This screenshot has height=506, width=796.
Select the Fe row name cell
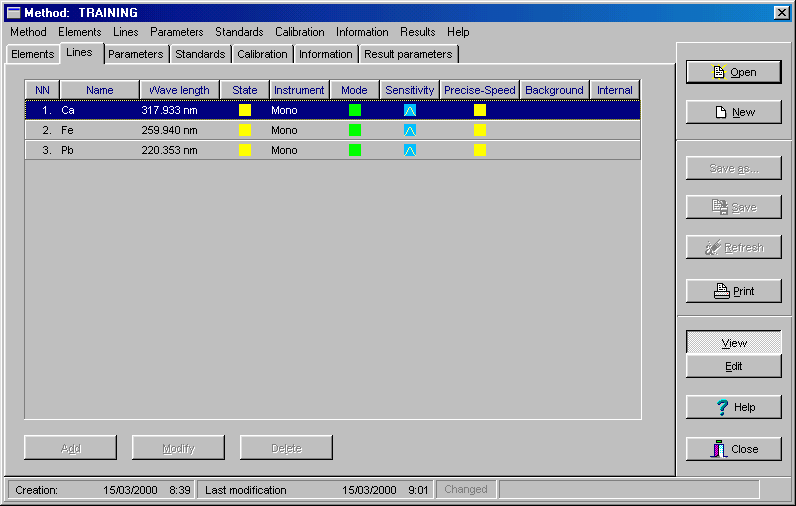(100, 130)
